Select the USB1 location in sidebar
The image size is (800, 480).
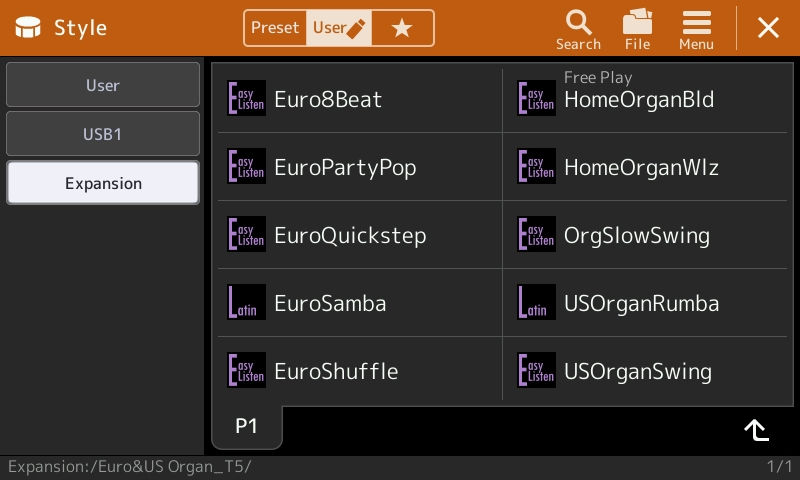coord(103,134)
